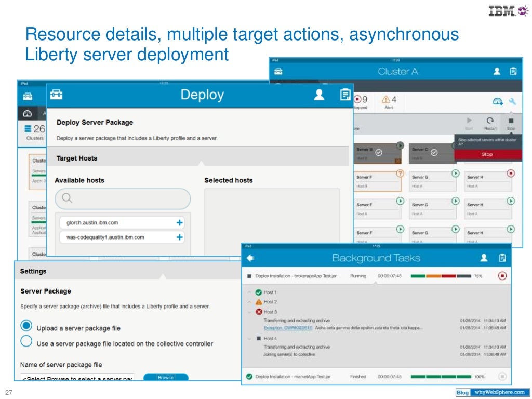Stop the running brokerageApp deploy task
The width and height of the screenshot is (532, 399).
[x=502, y=276]
